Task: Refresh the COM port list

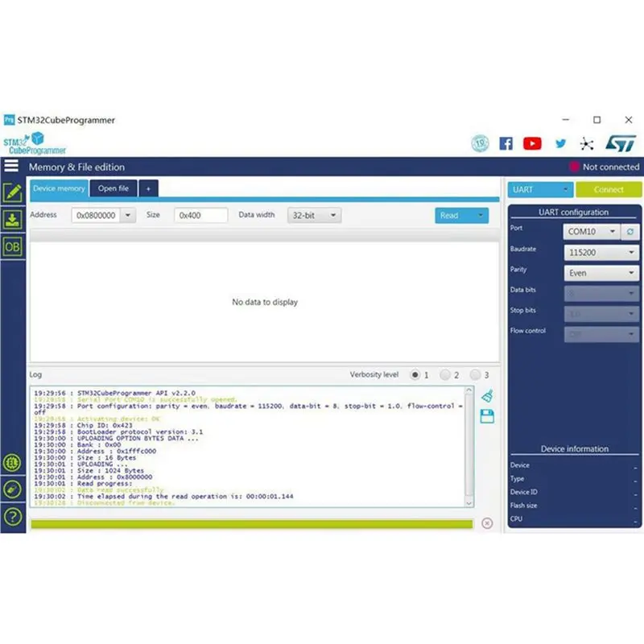Action: pos(630,232)
